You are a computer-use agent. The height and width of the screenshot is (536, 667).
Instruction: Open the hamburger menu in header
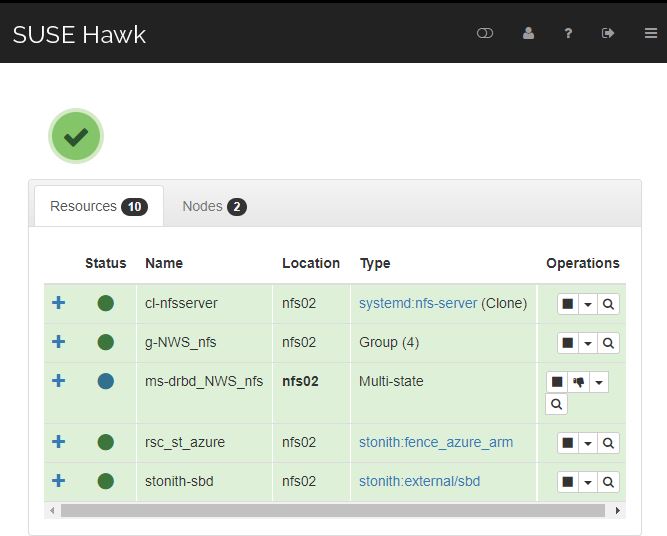[x=651, y=33]
